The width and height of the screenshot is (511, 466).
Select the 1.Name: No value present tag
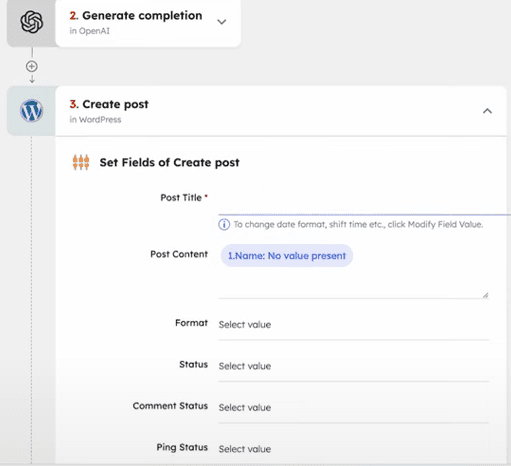287,256
